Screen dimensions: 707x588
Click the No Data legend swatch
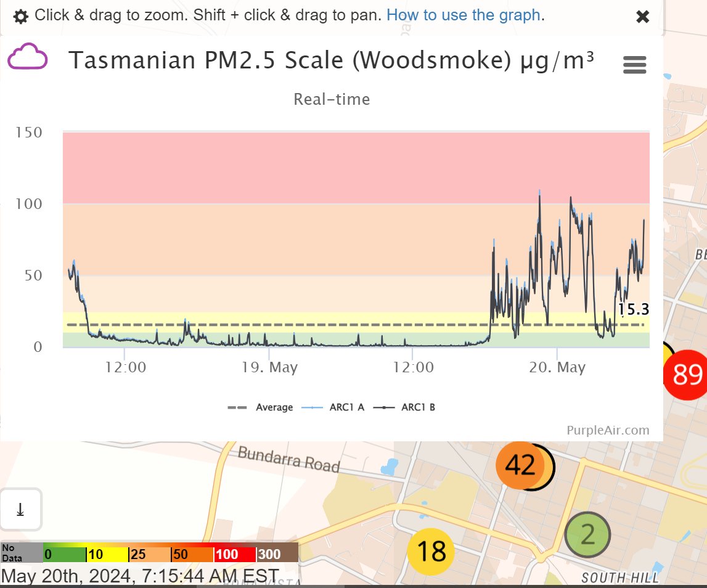[22, 552]
